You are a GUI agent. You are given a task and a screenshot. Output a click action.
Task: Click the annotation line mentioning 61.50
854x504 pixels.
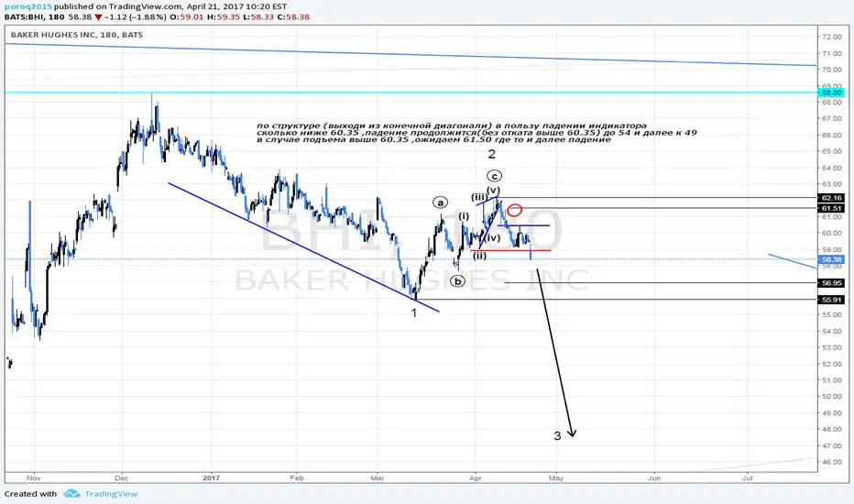coord(433,140)
